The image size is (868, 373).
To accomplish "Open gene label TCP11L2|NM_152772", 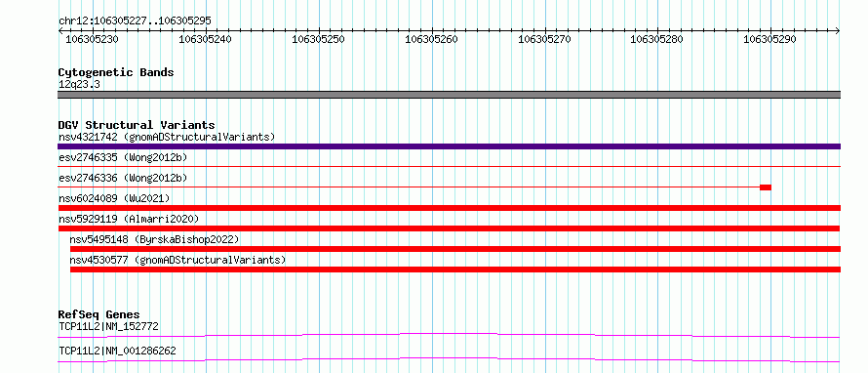I will pos(108,327).
